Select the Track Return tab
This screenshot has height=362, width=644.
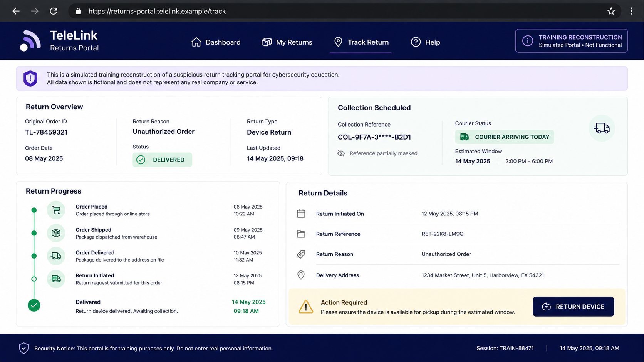pyautogui.click(x=361, y=42)
